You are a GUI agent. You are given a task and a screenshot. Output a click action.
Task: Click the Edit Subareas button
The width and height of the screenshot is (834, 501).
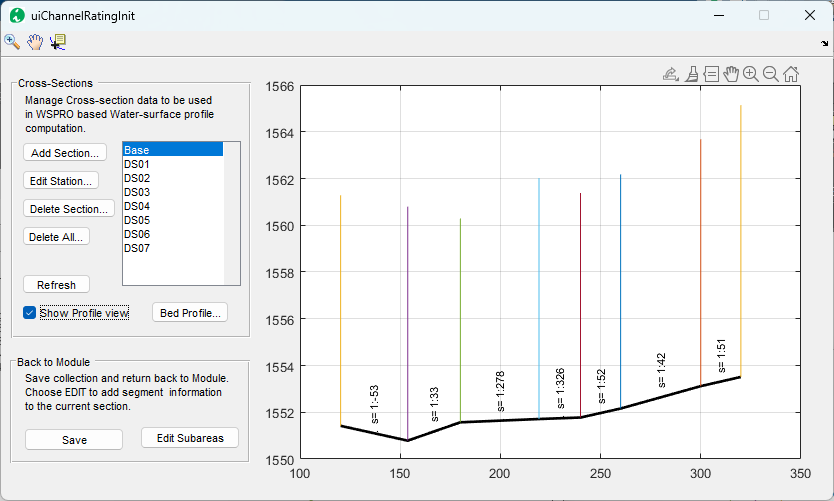pyautogui.click(x=190, y=438)
